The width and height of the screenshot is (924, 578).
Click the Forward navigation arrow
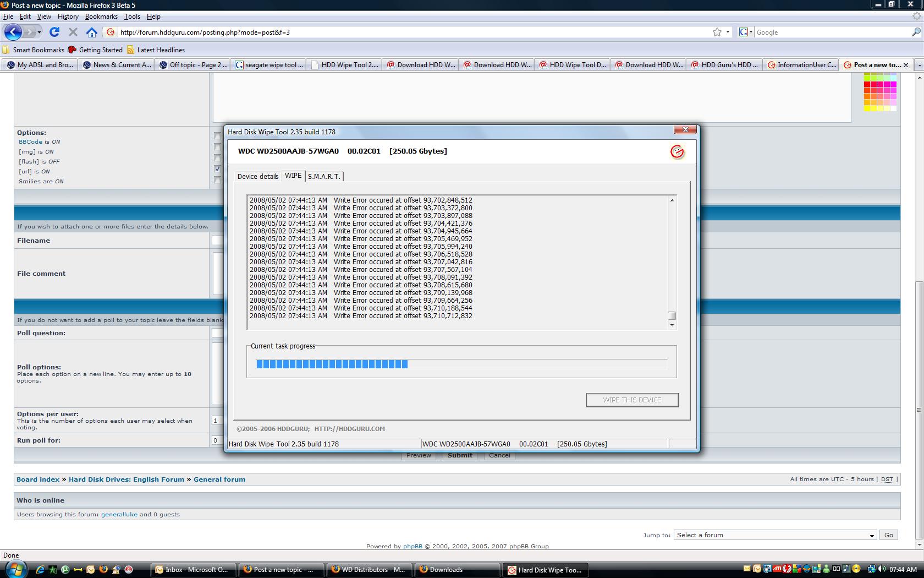coord(30,32)
